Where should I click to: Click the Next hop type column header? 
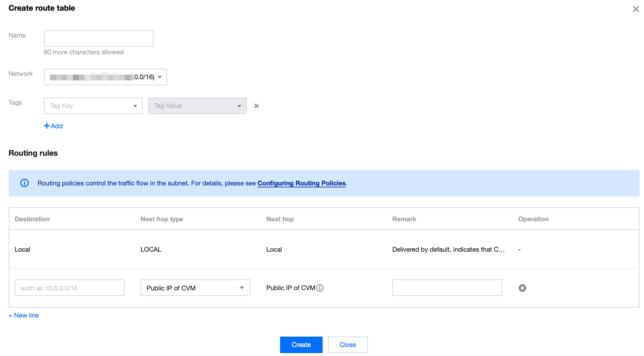[162, 219]
